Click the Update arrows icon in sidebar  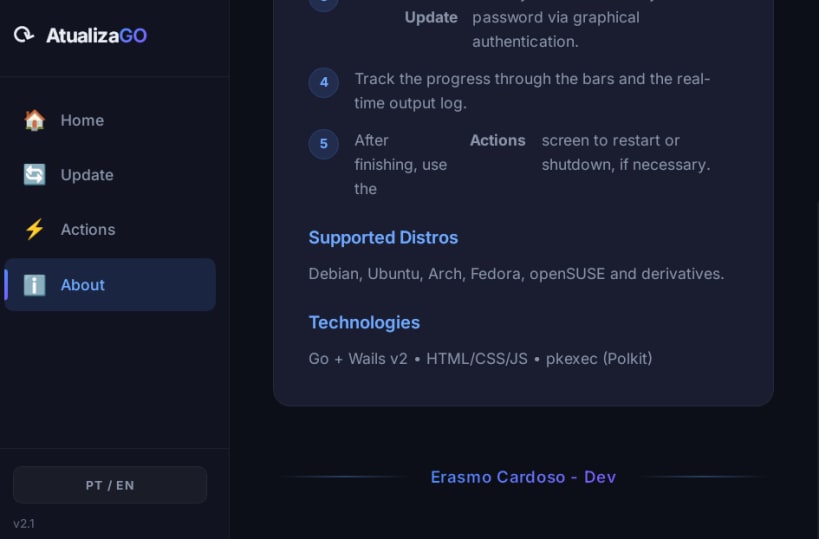click(35, 175)
